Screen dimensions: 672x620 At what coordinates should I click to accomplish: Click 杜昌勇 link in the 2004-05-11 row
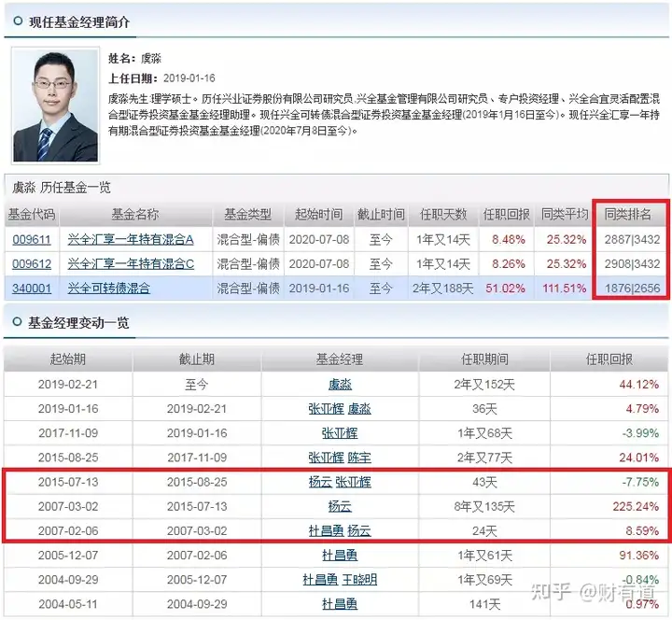pyautogui.click(x=340, y=604)
